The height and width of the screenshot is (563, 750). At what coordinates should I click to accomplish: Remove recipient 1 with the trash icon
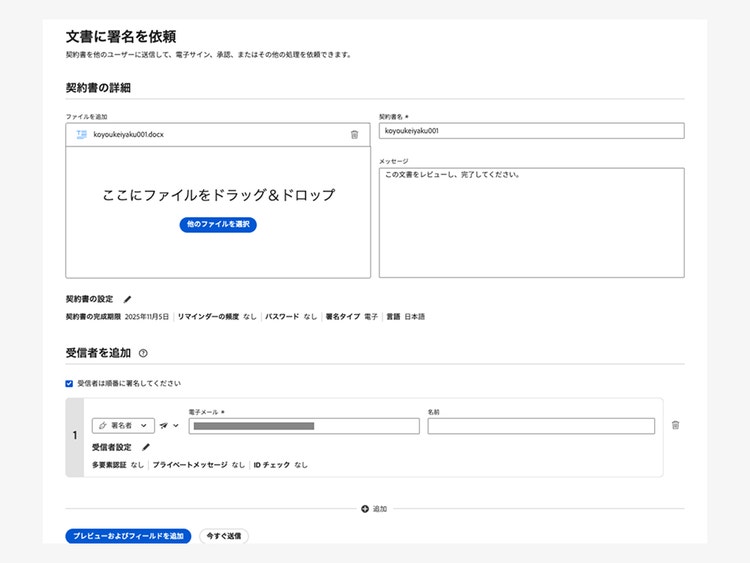tap(675, 425)
